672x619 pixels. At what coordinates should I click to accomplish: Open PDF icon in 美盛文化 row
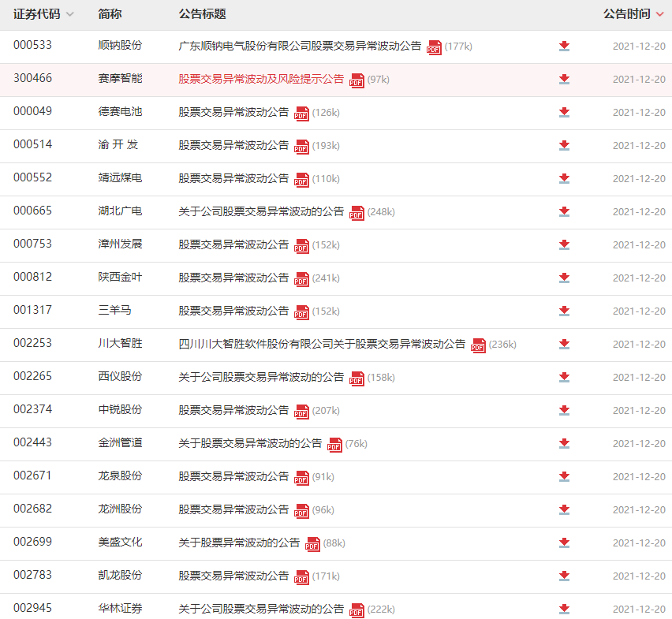point(312,544)
